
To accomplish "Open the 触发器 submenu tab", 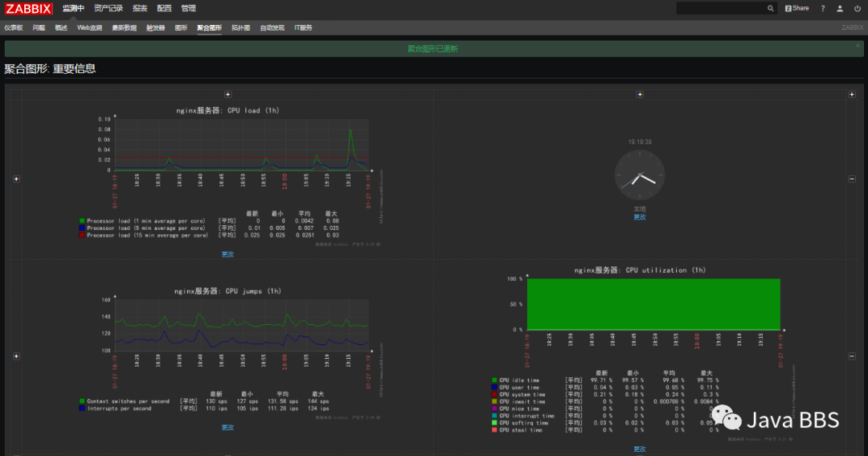I will point(156,27).
